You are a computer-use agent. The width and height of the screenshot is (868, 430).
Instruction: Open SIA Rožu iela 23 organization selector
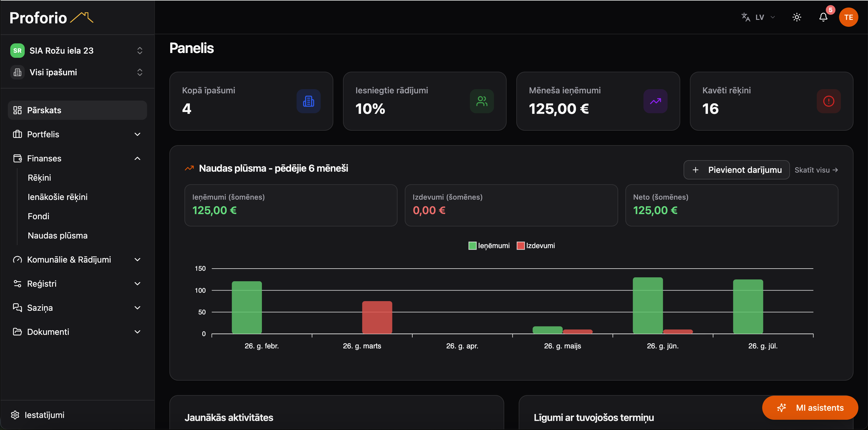[x=77, y=51]
